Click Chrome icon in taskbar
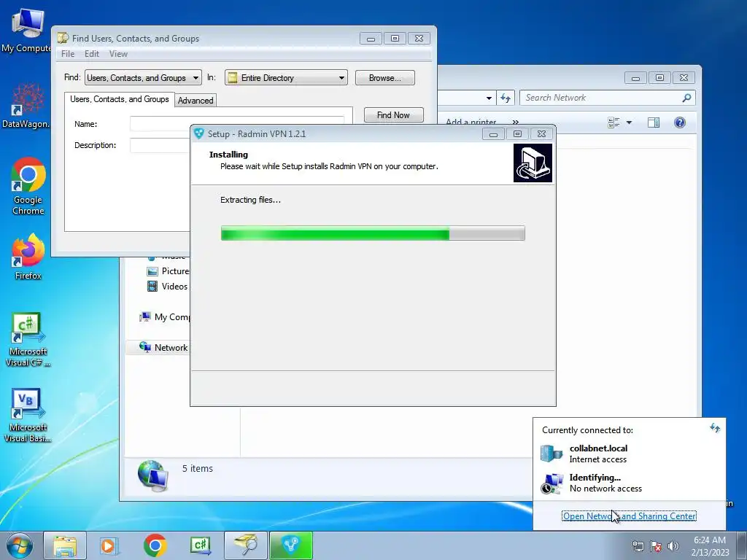This screenshot has height=560, width=747. click(x=155, y=545)
